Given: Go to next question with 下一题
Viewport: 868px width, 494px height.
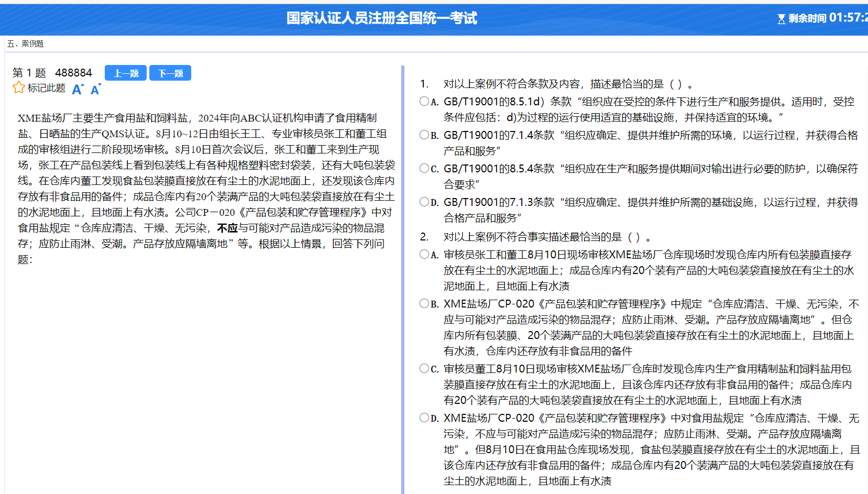Looking at the screenshot, I should click(170, 73).
